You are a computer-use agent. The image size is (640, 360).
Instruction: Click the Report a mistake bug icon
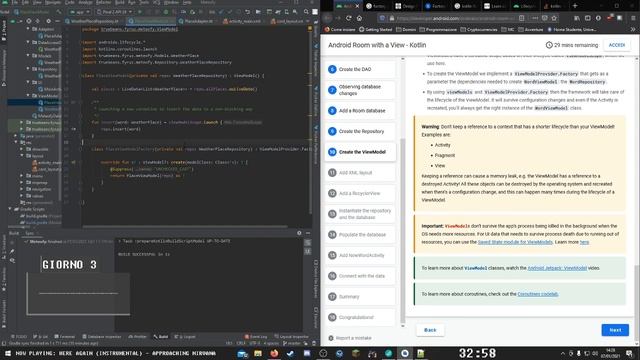tap(331, 338)
